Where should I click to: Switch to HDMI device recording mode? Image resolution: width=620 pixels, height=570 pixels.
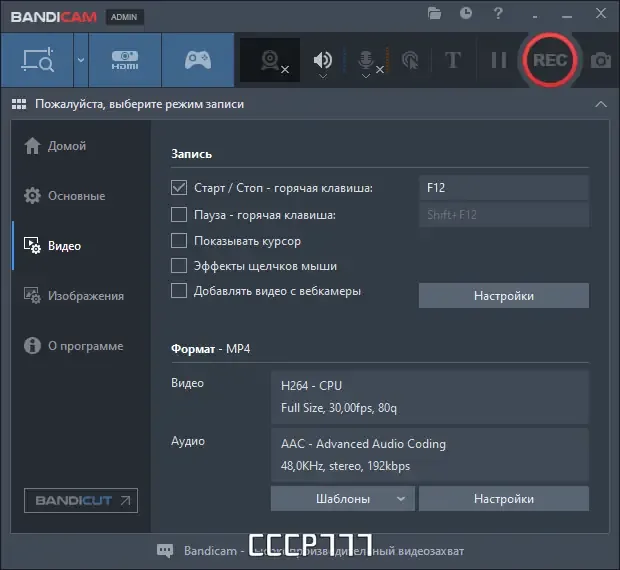click(x=125, y=60)
